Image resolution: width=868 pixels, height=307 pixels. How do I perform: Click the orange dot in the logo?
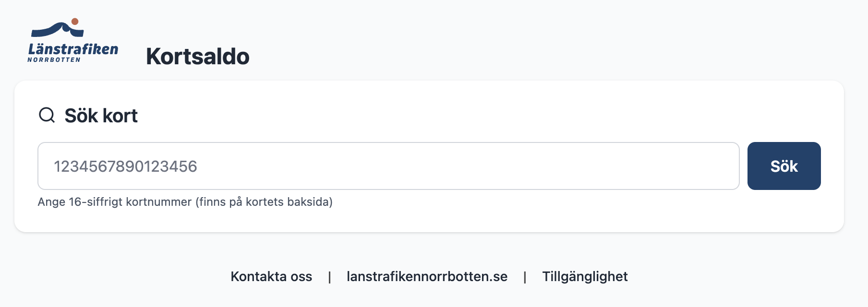(x=75, y=22)
